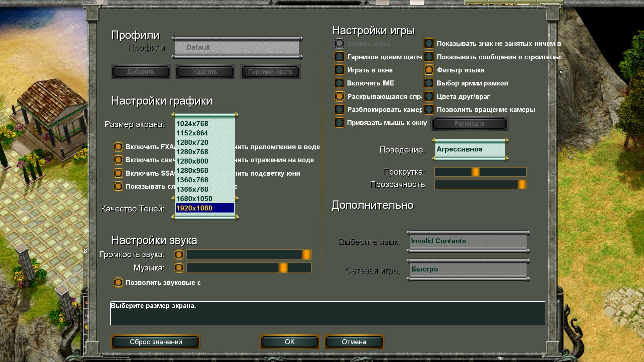Toggle Музыка enable checkbox
The image size is (644, 362).
click(x=179, y=268)
